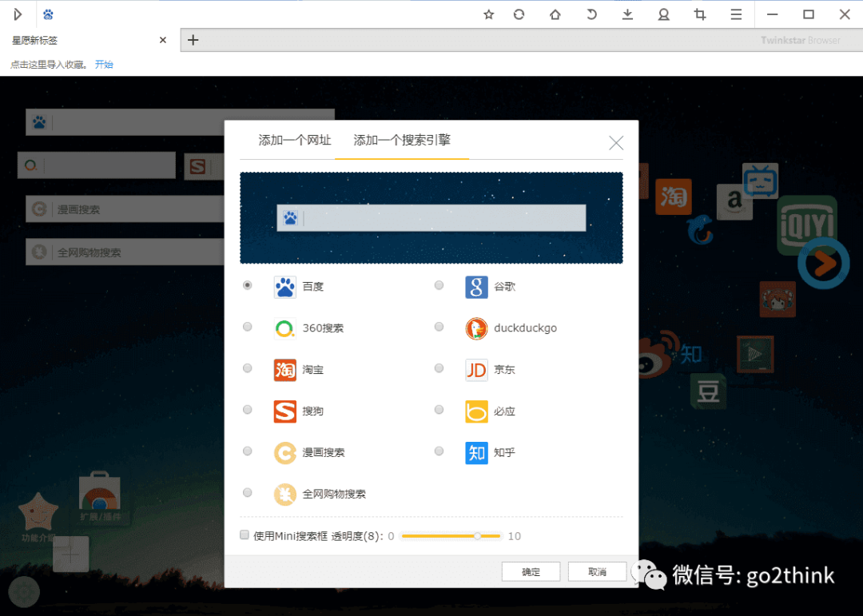
Task: Open the hamburger menu icon
Action: tap(736, 15)
